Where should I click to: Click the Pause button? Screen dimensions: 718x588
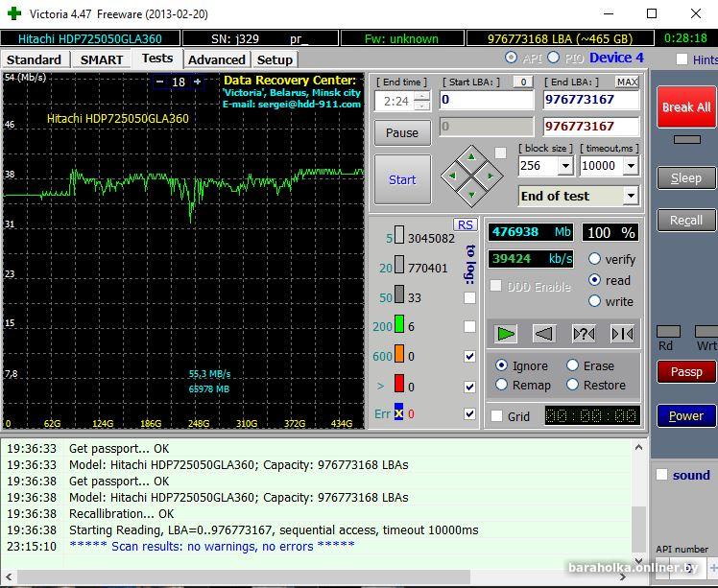click(402, 132)
